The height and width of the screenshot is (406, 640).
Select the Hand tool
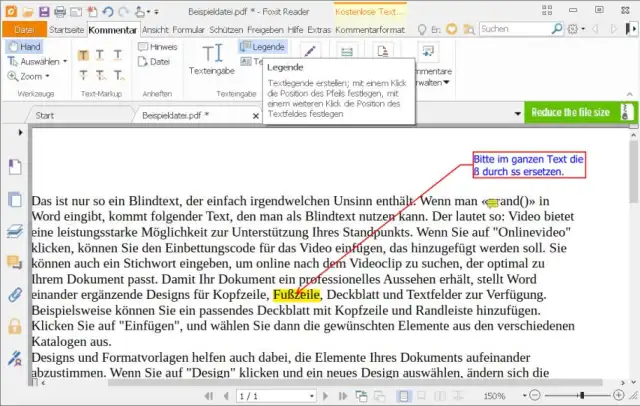(24, 46)
